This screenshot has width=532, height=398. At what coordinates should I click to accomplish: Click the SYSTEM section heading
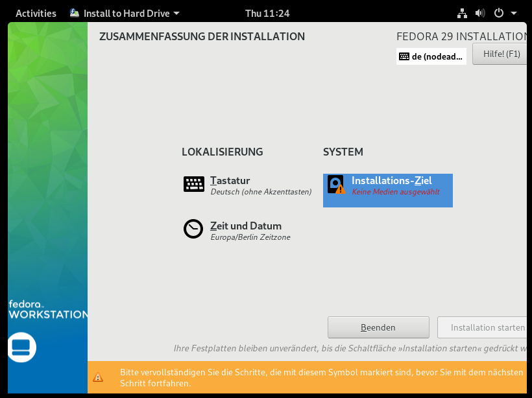(343, 152)
